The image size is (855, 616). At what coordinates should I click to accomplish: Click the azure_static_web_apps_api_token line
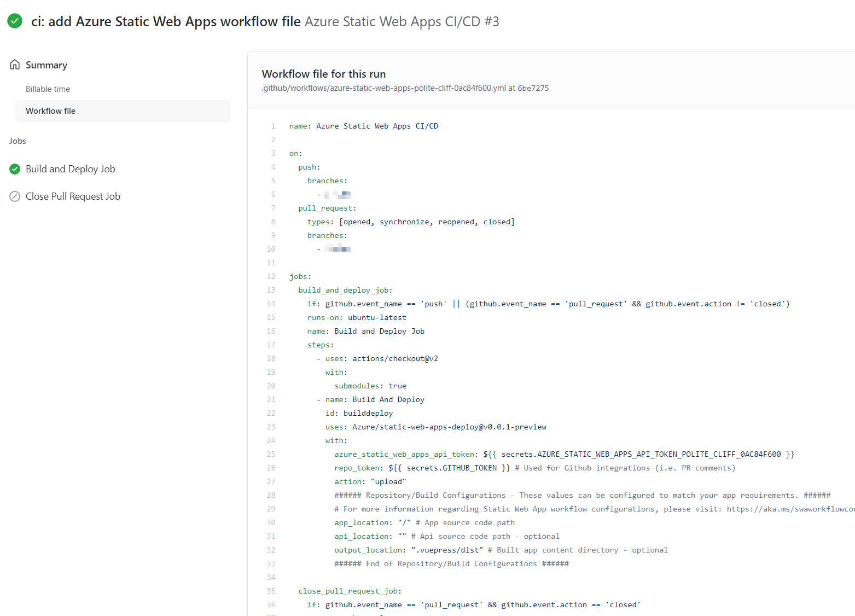tap(565, 454)
